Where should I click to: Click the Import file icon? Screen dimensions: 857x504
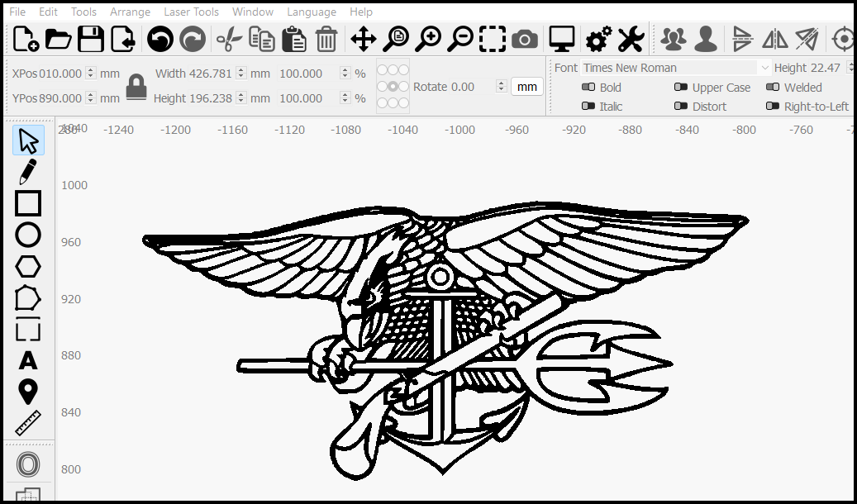click(x=123, y=40)
